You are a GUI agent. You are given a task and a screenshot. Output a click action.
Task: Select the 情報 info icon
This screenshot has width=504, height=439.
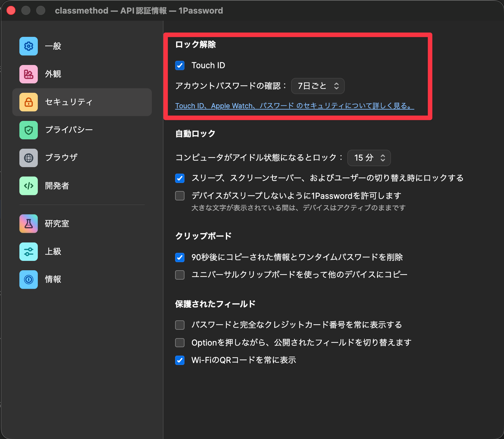28,279
